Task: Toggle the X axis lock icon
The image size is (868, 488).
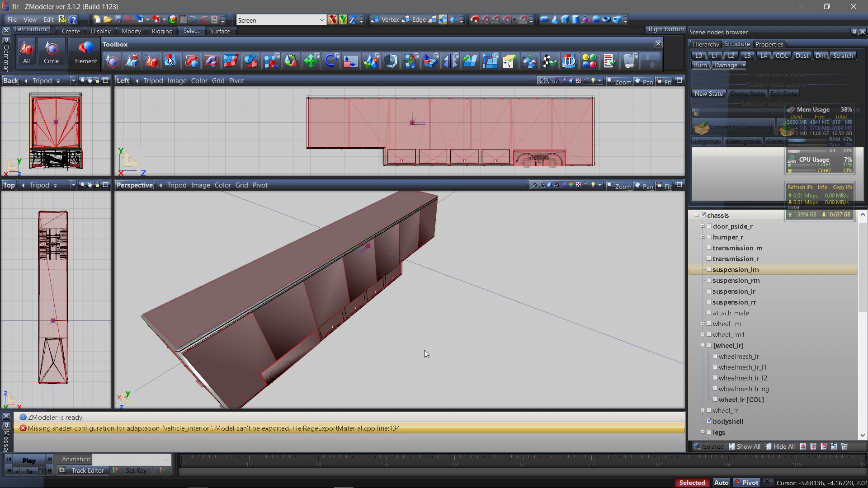Action: tap(332, 19)
